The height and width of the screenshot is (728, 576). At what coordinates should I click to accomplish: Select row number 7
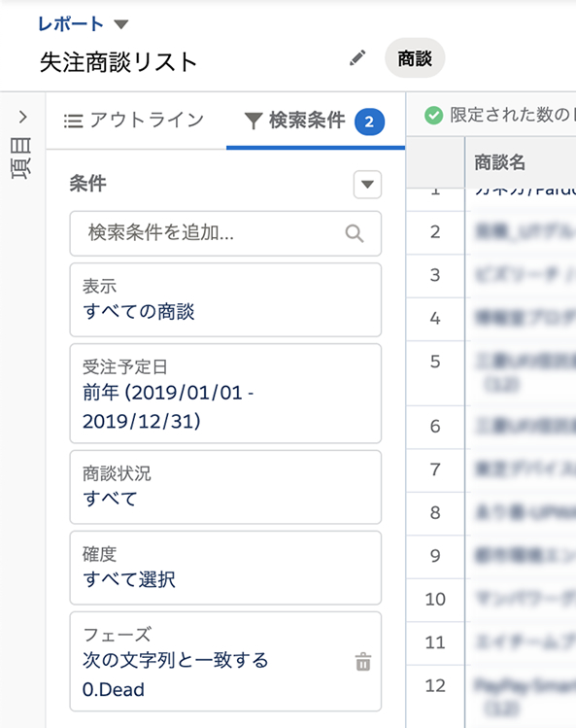[435, 469]
